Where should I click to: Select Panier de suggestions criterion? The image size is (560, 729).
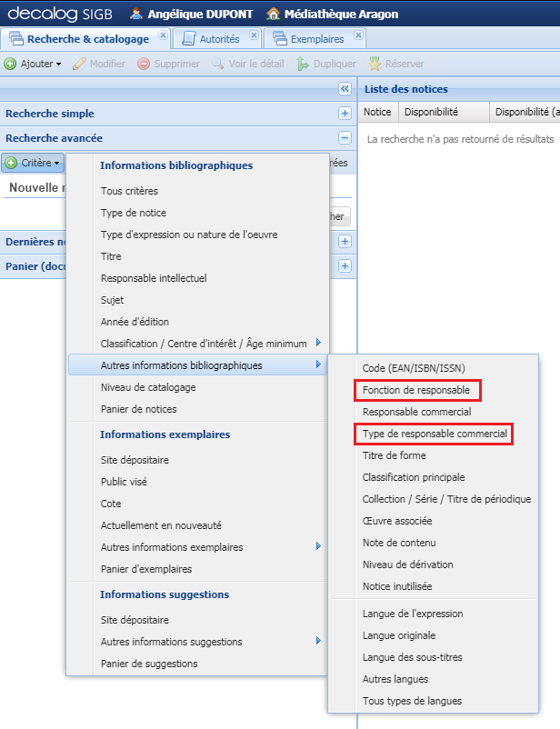coord(197,664)
